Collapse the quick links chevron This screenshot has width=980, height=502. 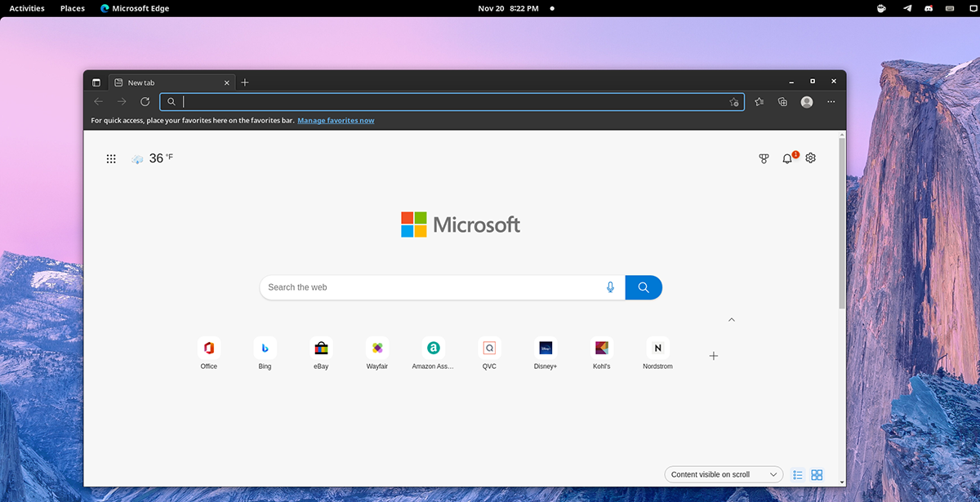coord(732,320)
